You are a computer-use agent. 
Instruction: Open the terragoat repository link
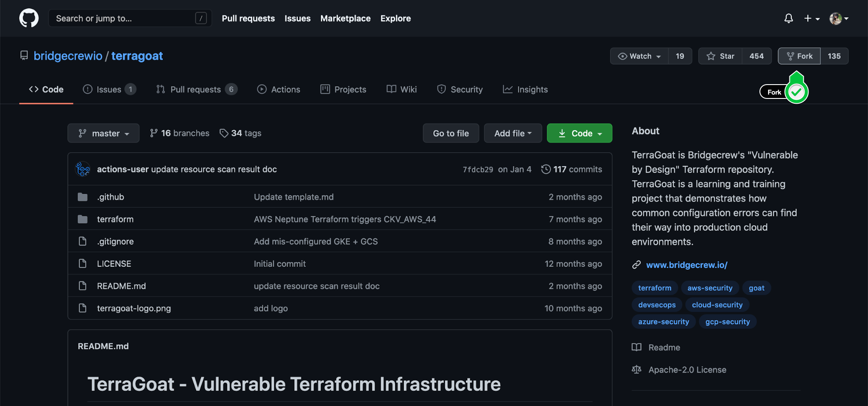(x=137, y=56)
